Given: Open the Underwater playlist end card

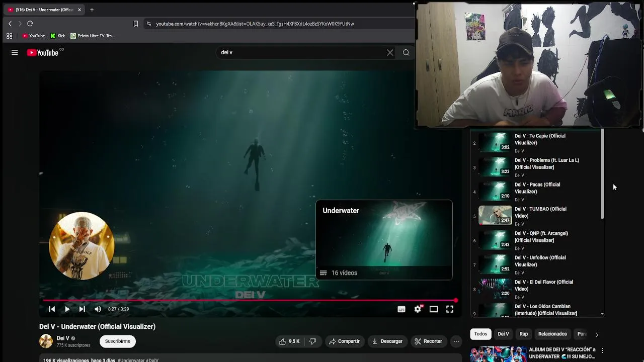Looking at the screenshot, I should 384,240.
